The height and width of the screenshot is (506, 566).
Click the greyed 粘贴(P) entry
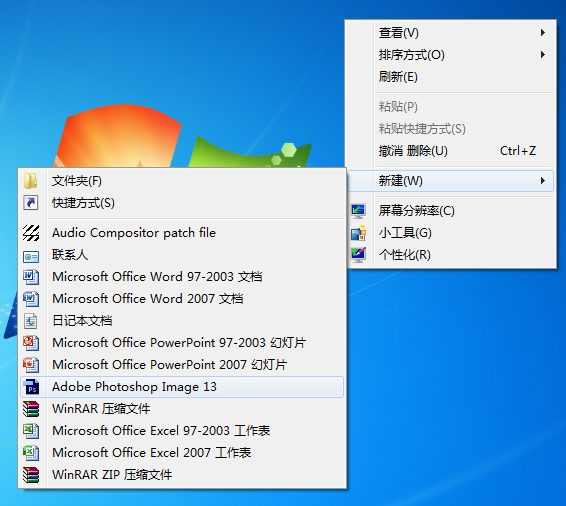pos(450,107)
